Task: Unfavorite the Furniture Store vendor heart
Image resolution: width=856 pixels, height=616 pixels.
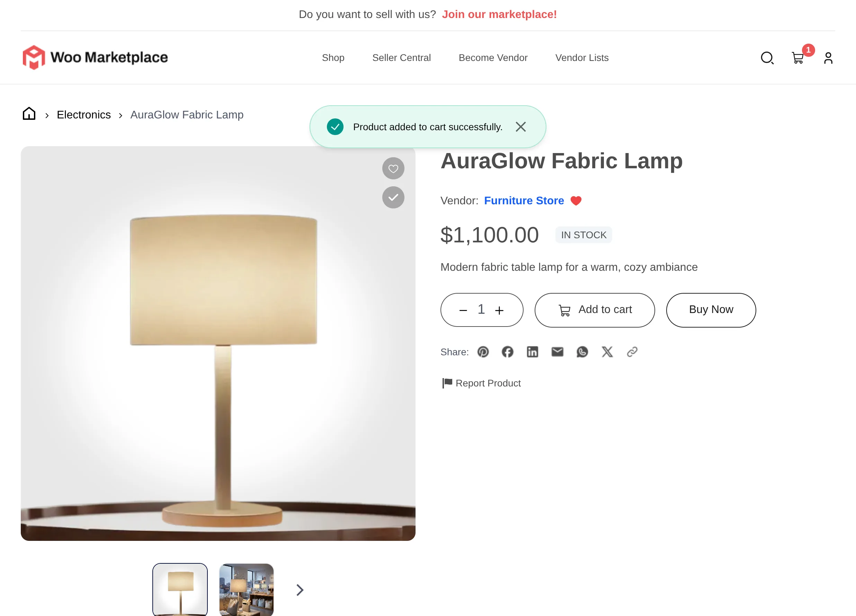Action: pos(576,200)
